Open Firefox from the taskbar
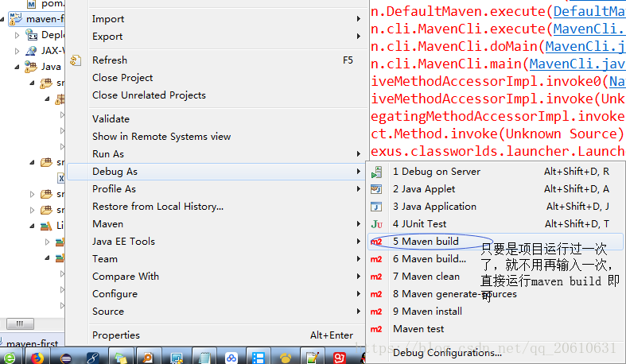 pos(37,358)
